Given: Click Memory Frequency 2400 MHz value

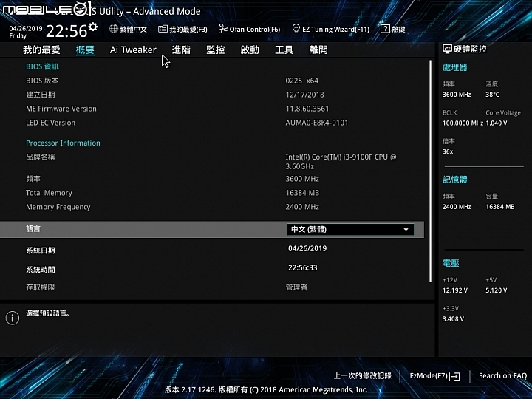Looking at the screenshot, I should (302, 207).
